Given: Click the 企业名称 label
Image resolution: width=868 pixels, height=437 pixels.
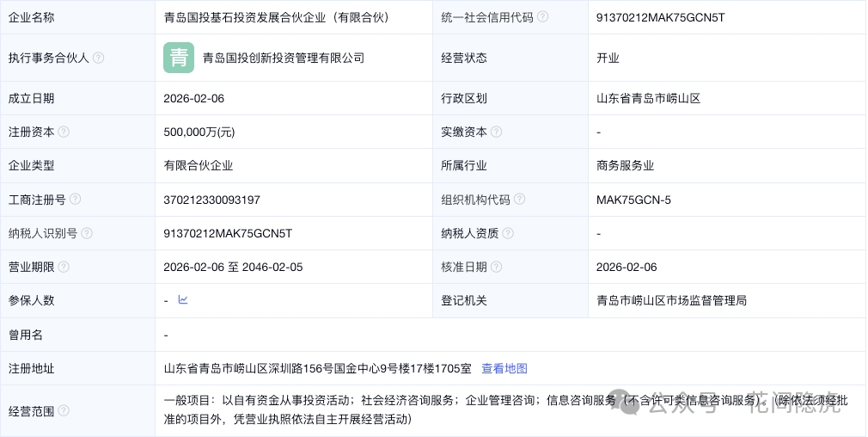Looking at the screenshot, I should (31, 17).
